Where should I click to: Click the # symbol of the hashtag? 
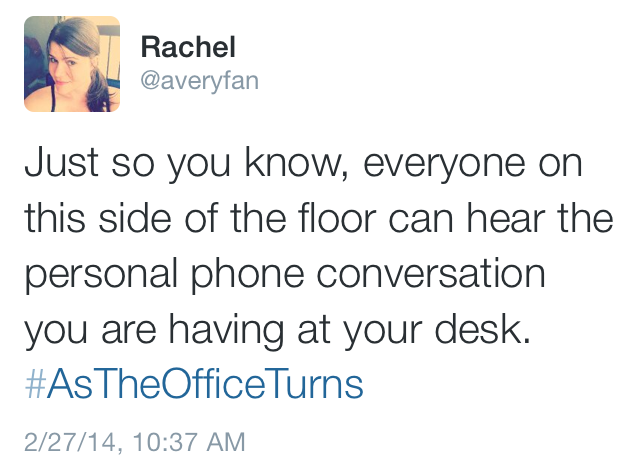coord(35,384)
